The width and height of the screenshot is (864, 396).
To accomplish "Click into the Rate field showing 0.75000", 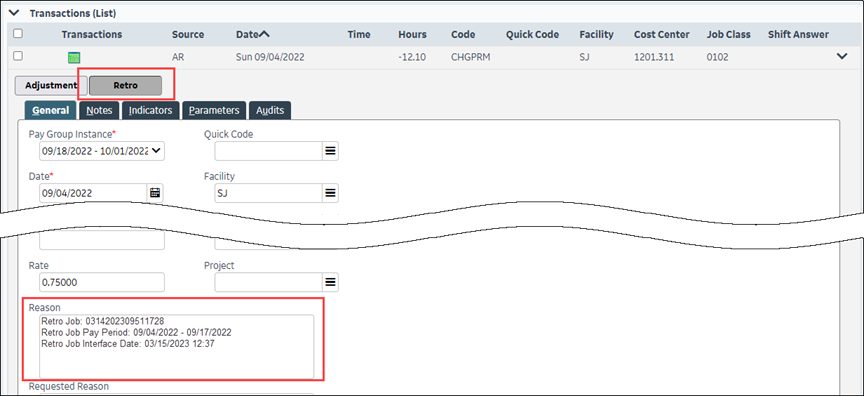I will [102, 282].
